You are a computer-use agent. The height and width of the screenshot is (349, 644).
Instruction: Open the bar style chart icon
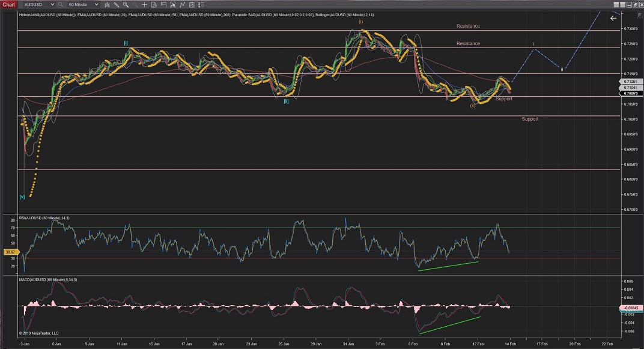107,5
